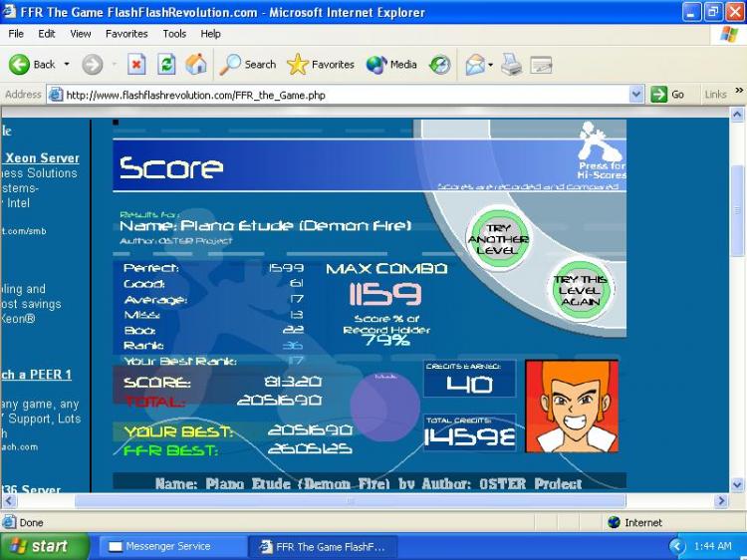Click the song name Piano Etude (Demon Fire) heading

(265, 225)
